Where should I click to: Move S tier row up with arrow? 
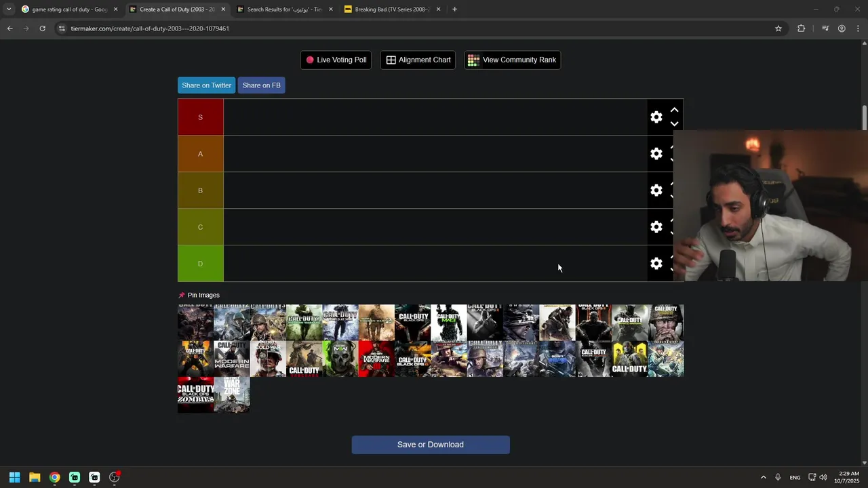[x=674, y=110]
